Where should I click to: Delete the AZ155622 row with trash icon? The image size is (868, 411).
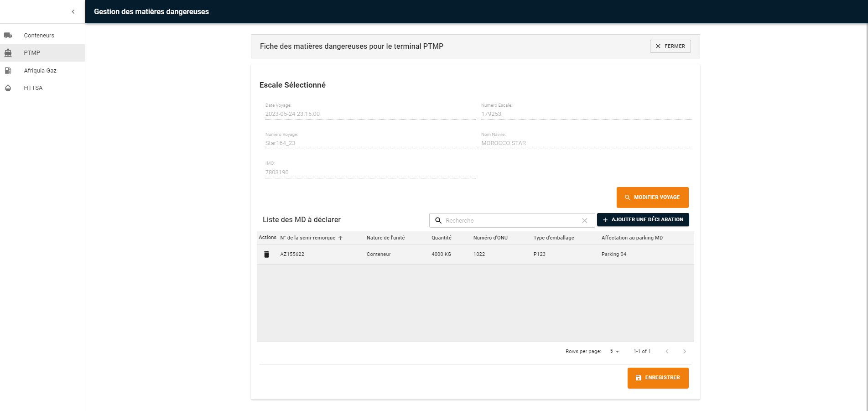point(267,255)
